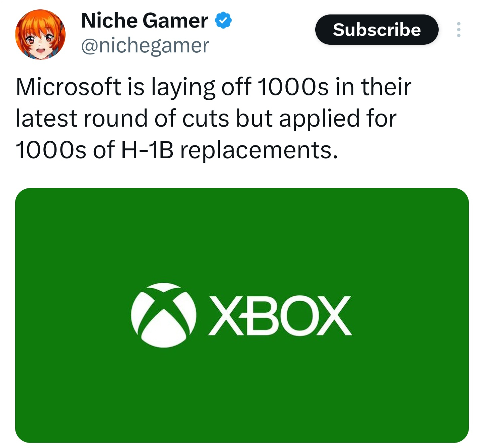Click the word replacements in the tweet
This screenshot has height=448, width=484.
(259, 150)
